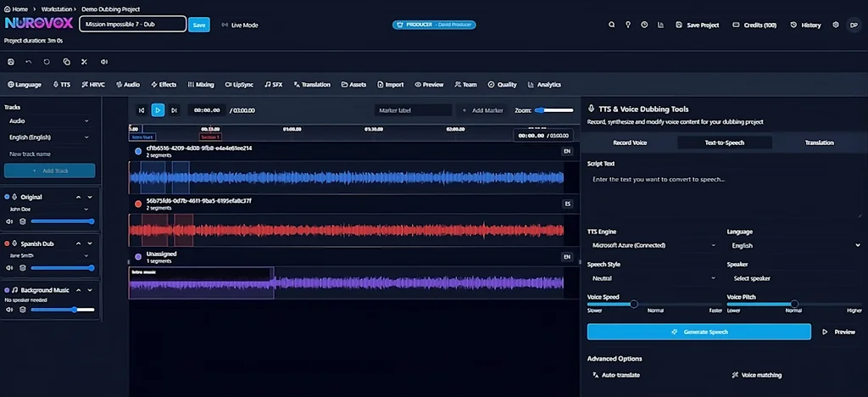Open the John Doe speaker dropdown
868x397 pixels.
pyautogui.click(x=49, y=210)
